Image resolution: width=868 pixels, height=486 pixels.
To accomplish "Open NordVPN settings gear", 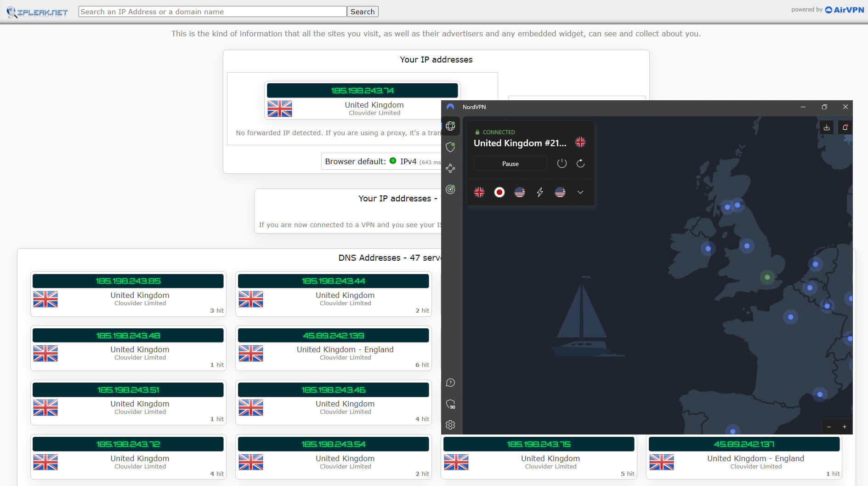I will 450,425.
